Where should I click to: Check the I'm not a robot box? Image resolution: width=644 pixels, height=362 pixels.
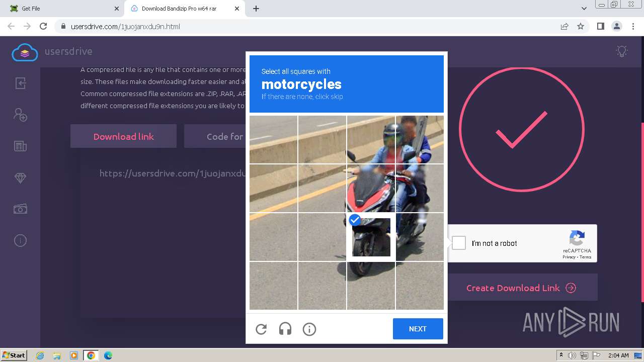pos(459,243)
